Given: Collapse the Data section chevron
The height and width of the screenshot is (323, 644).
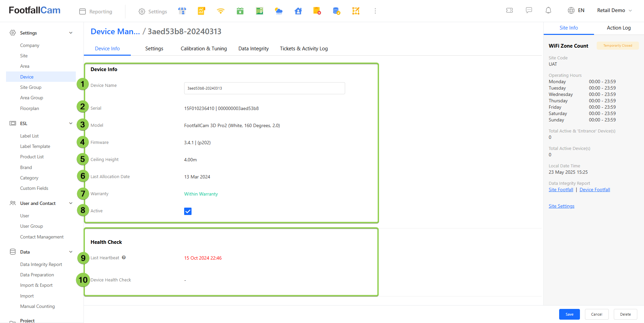Looking at the screenshot, I should [71, 252].
